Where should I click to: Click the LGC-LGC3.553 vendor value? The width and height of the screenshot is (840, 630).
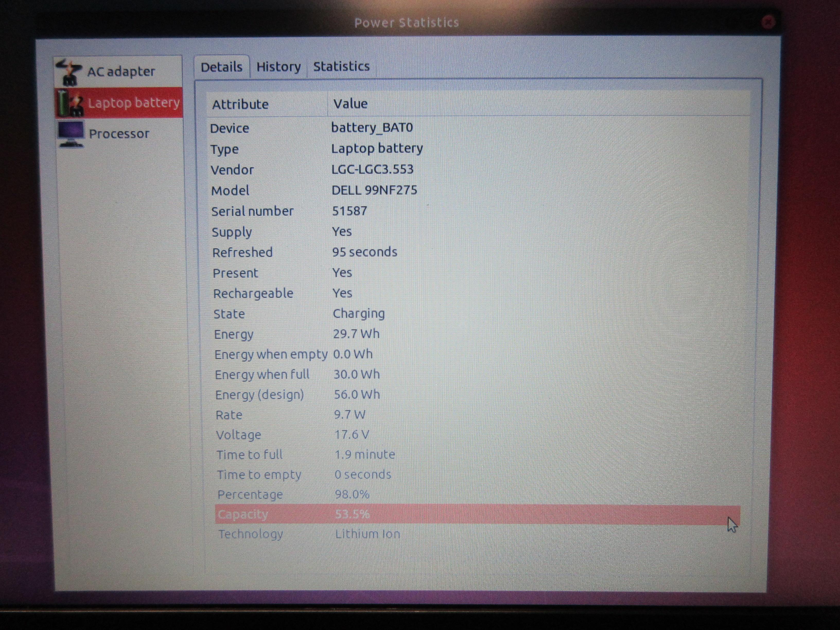(x=372, y=169)
